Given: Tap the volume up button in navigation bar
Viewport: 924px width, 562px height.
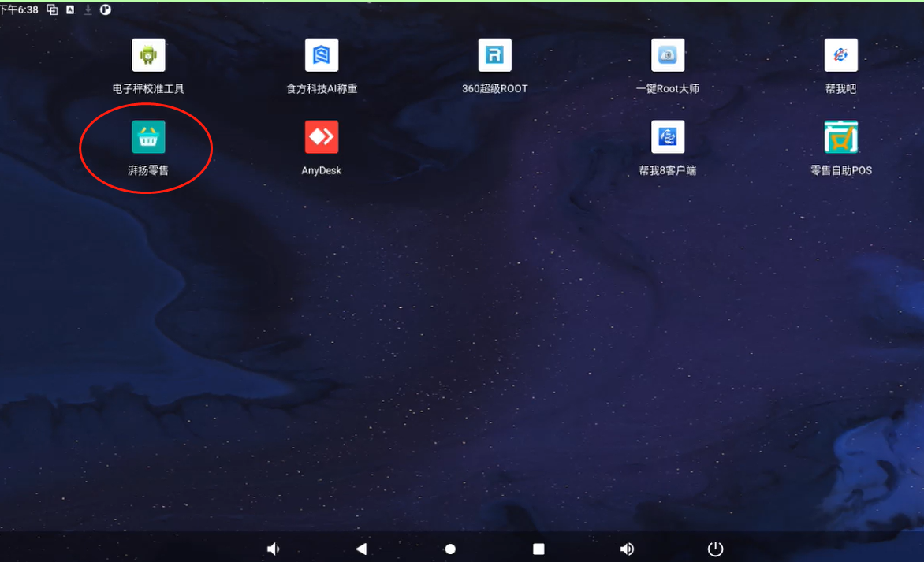Looking at the screenshot, I should point(627,549).
